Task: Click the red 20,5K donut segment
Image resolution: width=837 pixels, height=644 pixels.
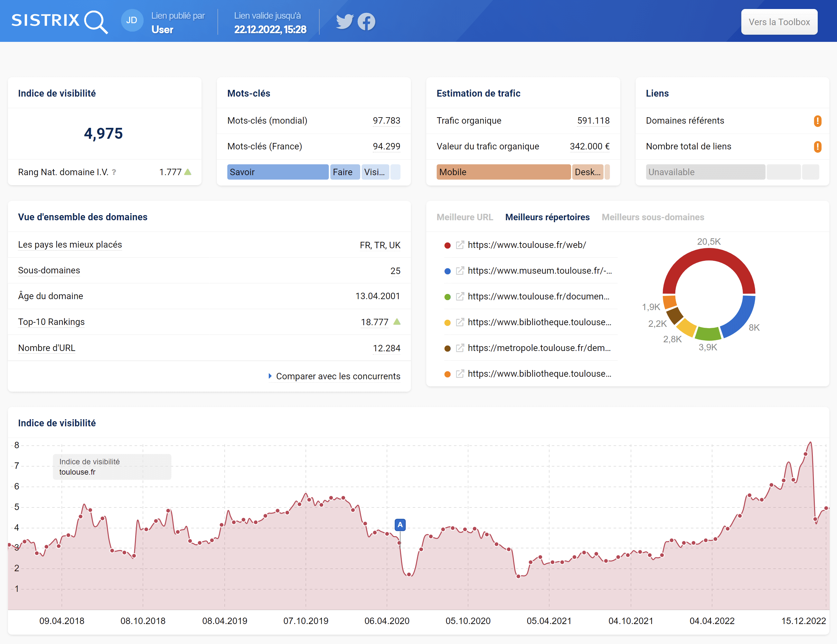Action: pos(709,254)
